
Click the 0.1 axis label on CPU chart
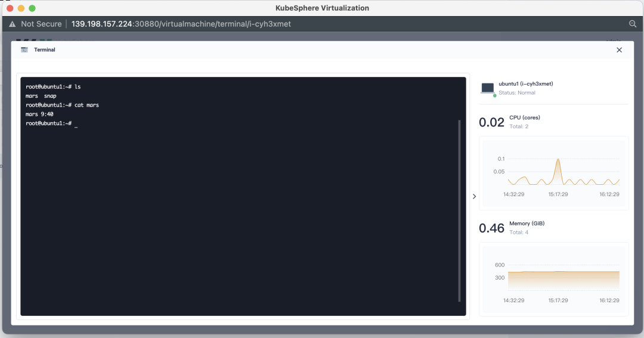501,159
